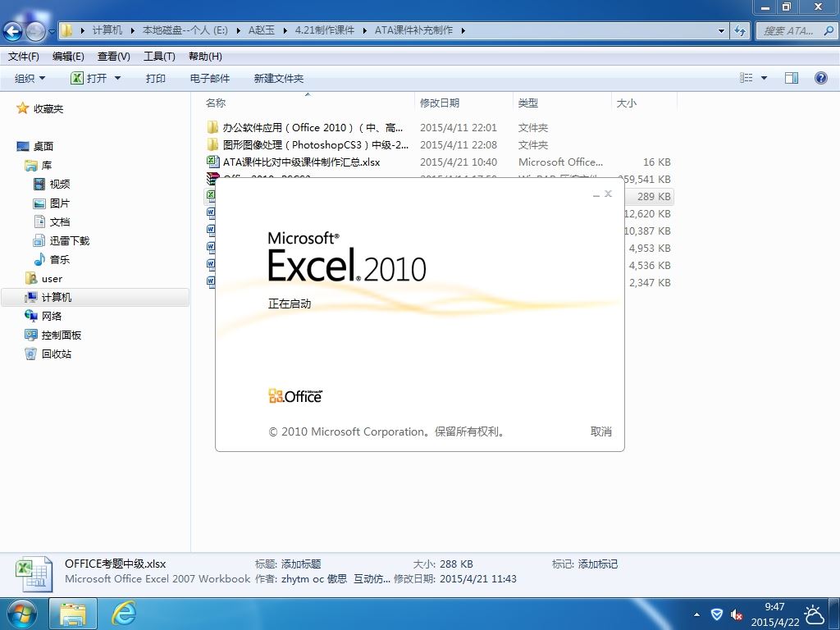Viewport: 840px width, 630px height.
Task: Open the 组织 dropdown in toolbar
Action: tap(30, 78)
